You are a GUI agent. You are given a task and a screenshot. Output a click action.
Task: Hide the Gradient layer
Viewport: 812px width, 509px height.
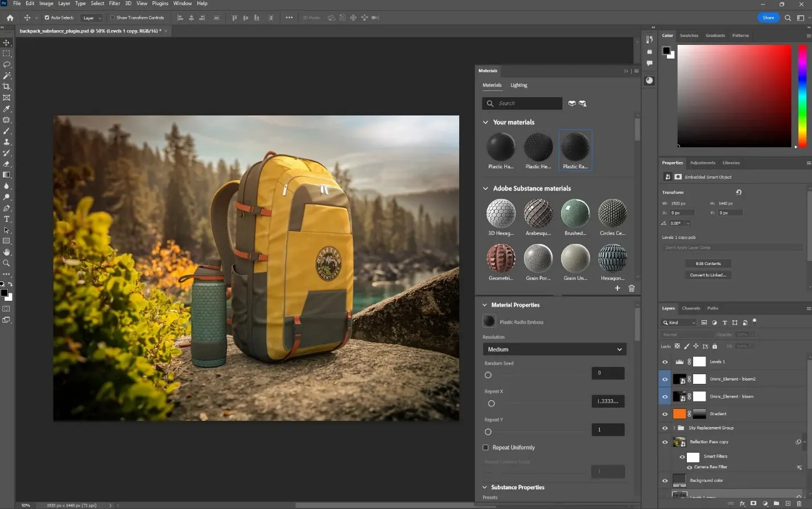665,413
